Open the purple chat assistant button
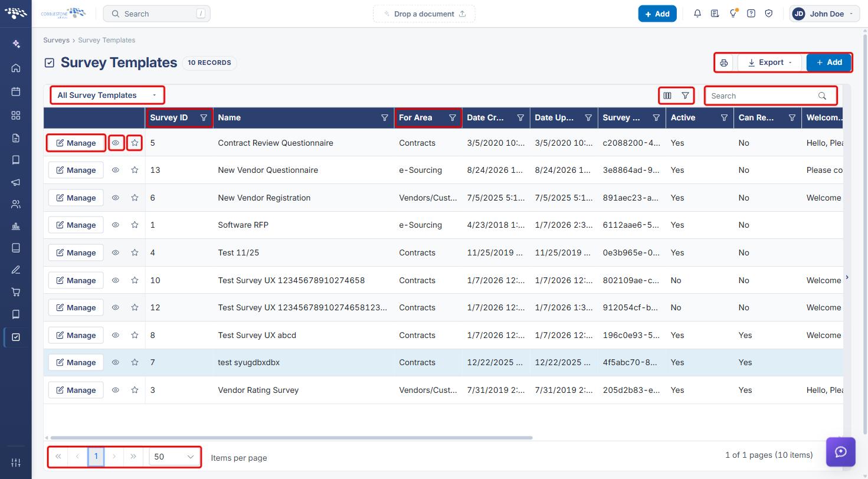Screen dimensions: 868x479 (841, 452)
